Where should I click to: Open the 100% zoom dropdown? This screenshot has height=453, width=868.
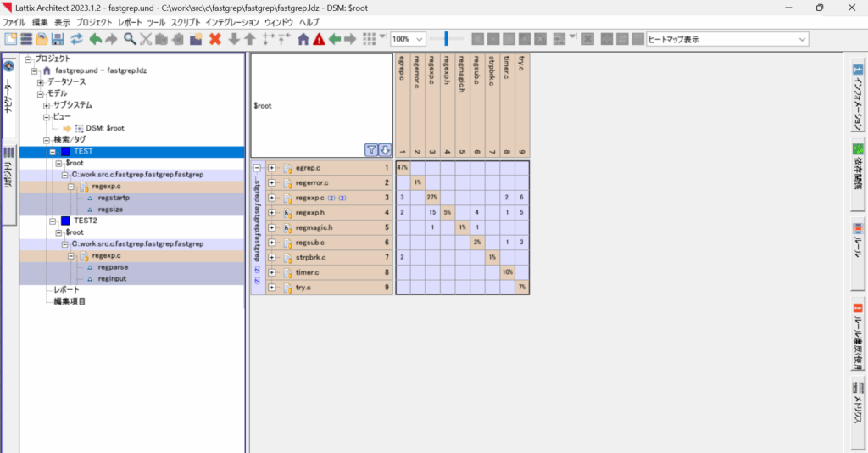[420, 39]
